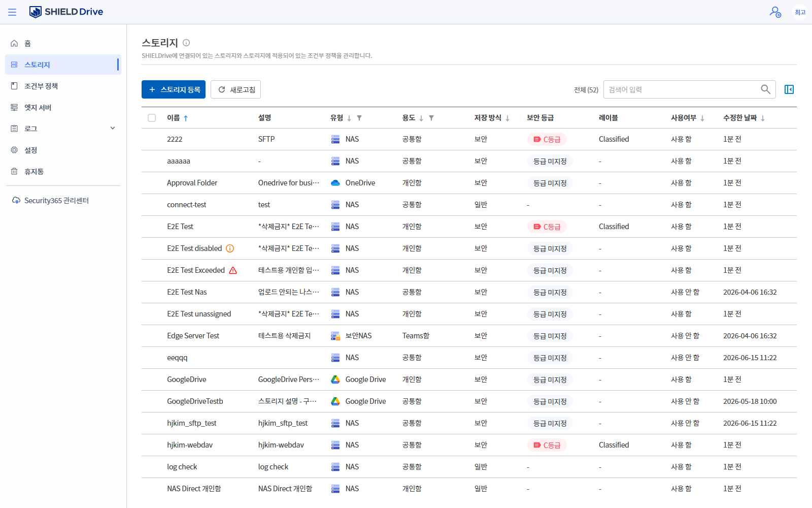Click the unassigned grade badge for GoogleDrive
Screen dimensions: 812x508
click(550, 379)
